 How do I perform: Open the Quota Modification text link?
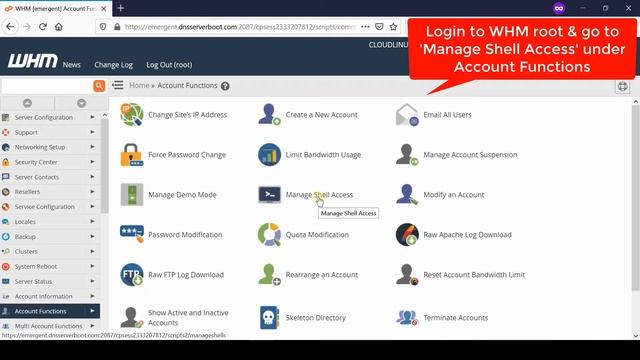317,235
